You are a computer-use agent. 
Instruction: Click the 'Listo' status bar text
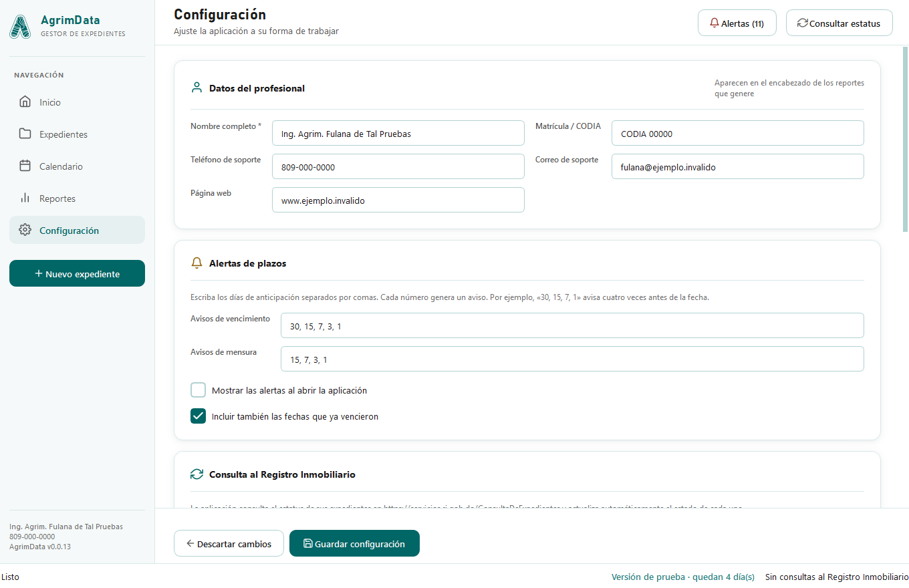tap(11, 577)
